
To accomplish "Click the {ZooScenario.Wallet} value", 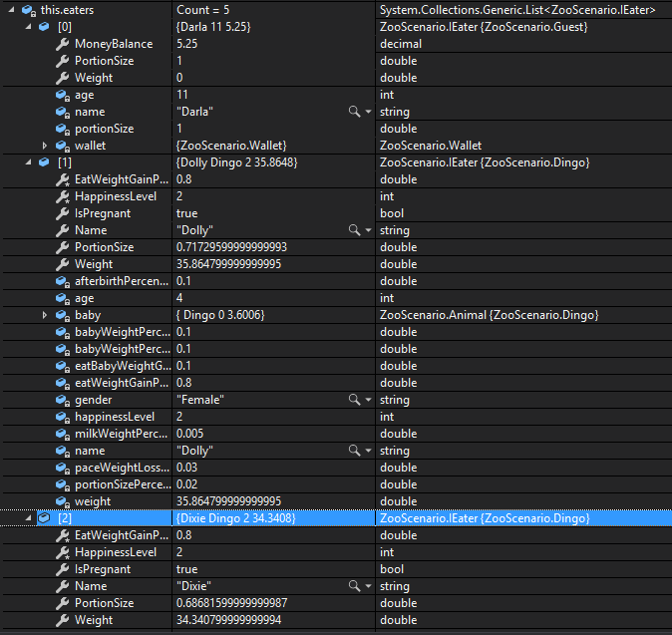I will pos(231,146).
